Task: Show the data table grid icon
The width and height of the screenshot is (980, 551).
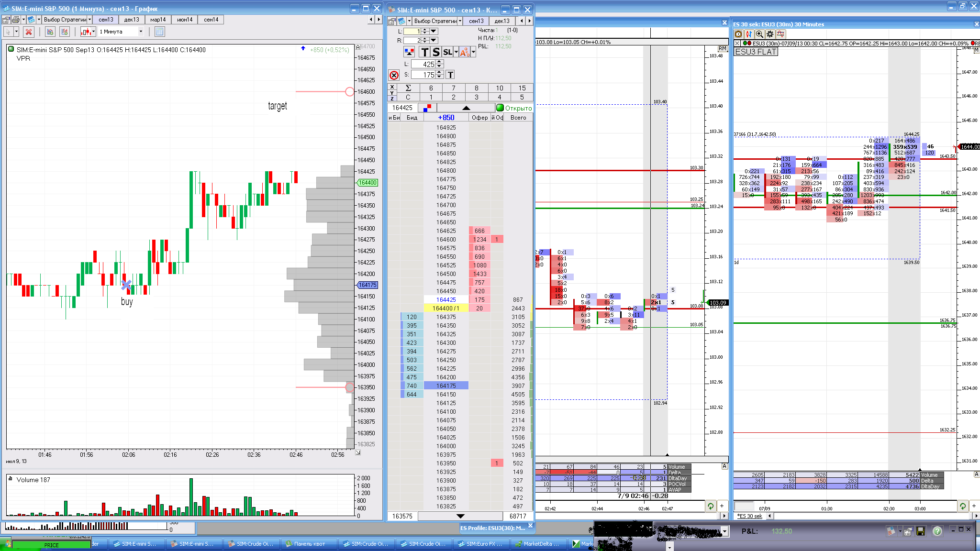Action: pyautogui.click(x=160, y=32)
